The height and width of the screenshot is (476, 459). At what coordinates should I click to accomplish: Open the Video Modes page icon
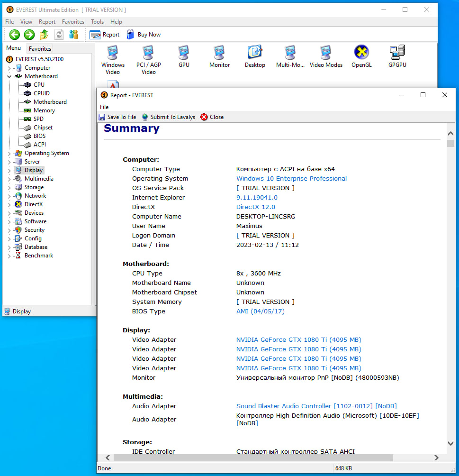pyautogui.click(x=326, y=56)
